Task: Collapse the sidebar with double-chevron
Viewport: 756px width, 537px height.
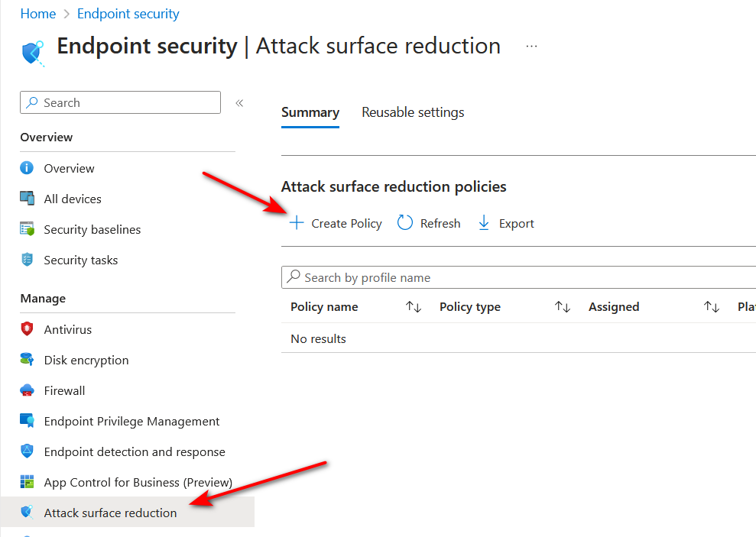Action: [x=239, y=102]
